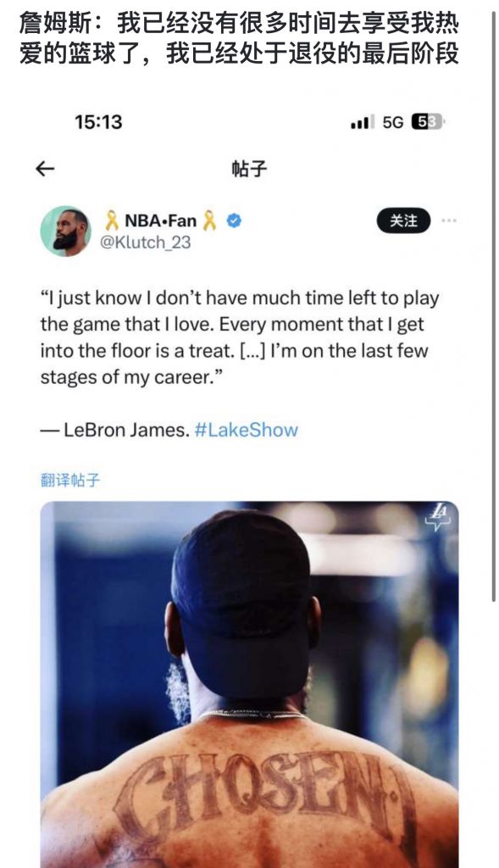Click the vertical scrollbar on right edge

[493, 305]
